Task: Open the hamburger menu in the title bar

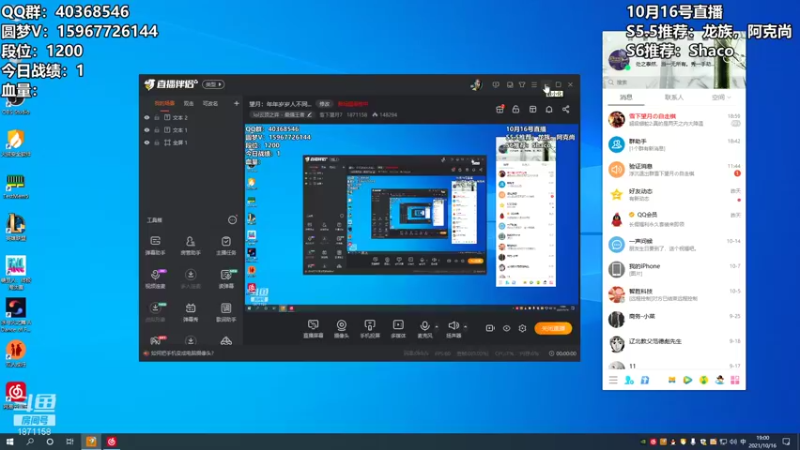Action: 534,85
